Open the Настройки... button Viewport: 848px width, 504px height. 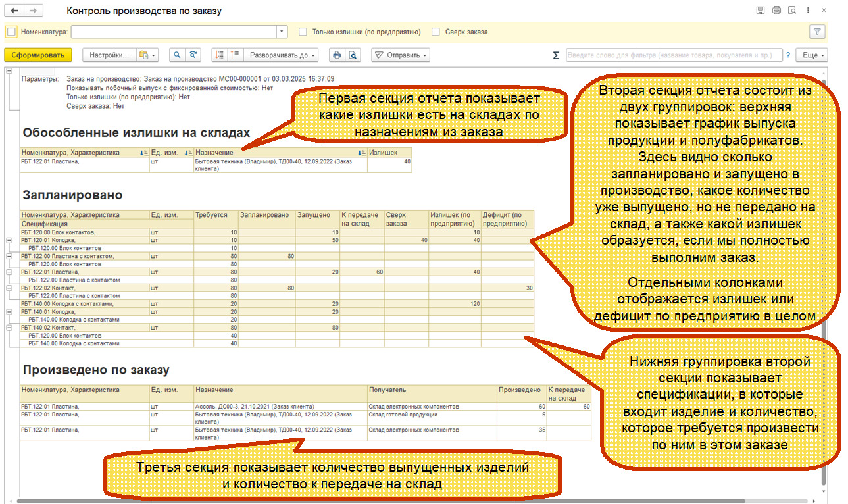(109, 55)
